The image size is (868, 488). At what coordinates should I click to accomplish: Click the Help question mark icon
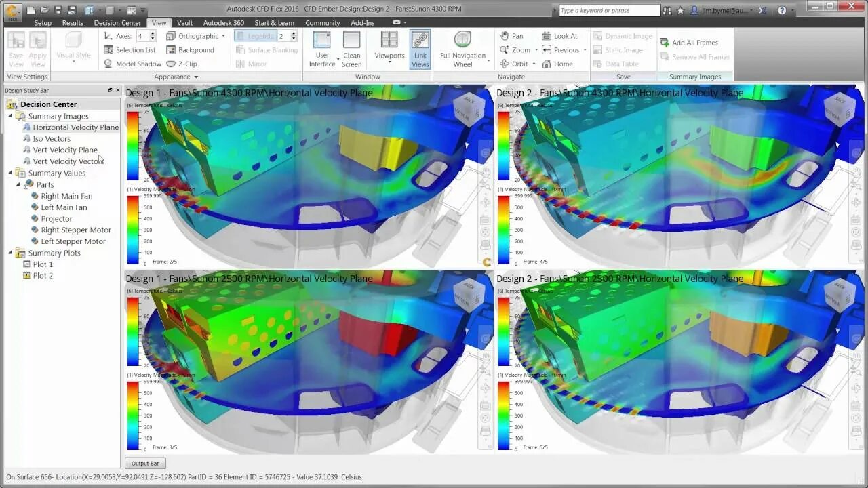click(782, 11)
